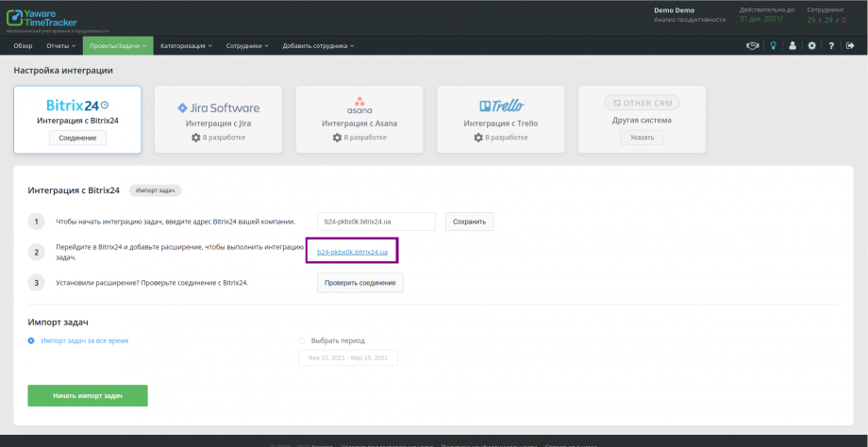Click the Соединение button for Bitrix24

(x=77, y=138)
